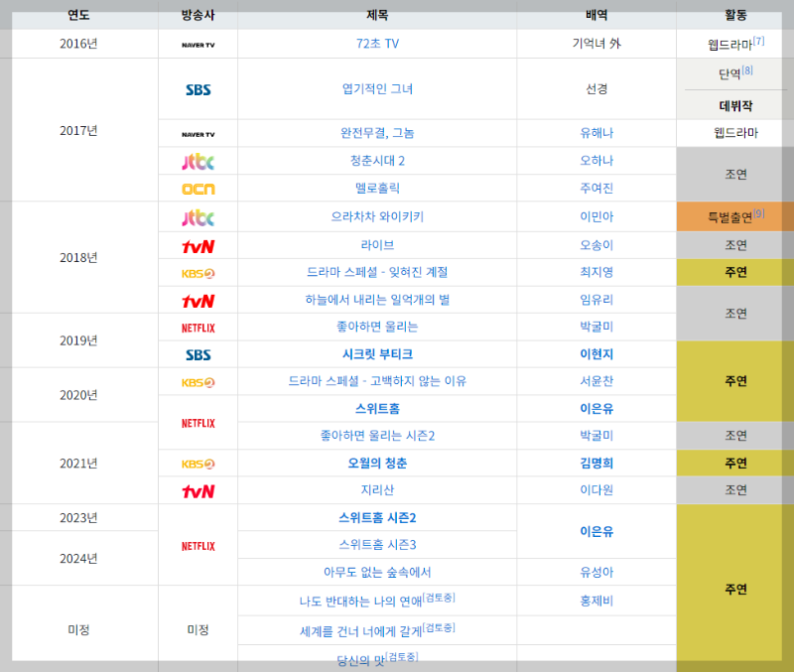Click the 김명희 character link
This screenshot has height=672, width=794.
[x=596, y=464]
